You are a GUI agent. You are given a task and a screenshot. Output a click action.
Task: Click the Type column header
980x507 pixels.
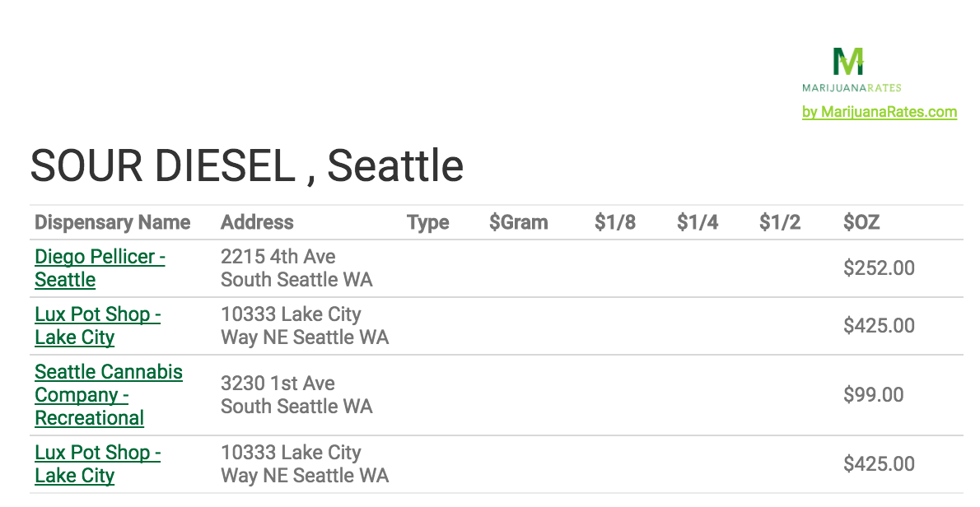[428, 222]
